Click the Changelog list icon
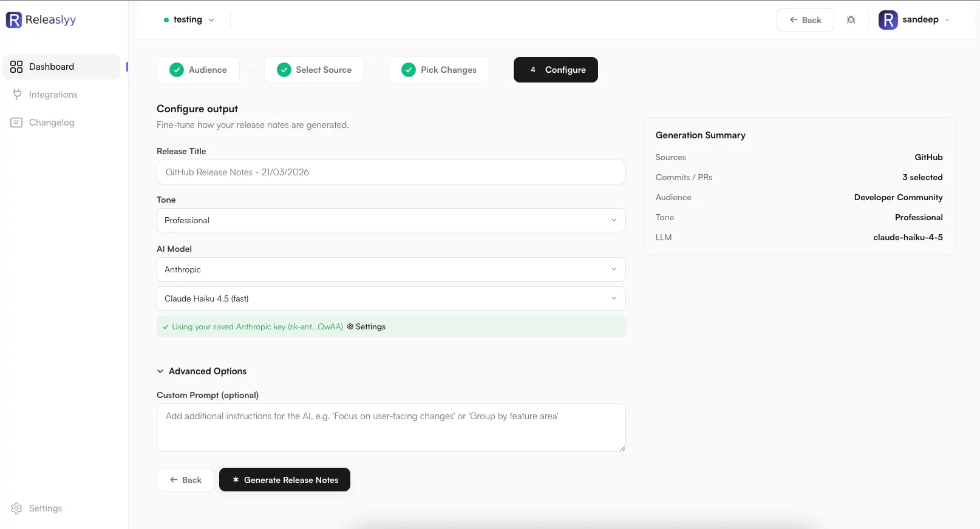980x529 pixels. click(16, 123)
